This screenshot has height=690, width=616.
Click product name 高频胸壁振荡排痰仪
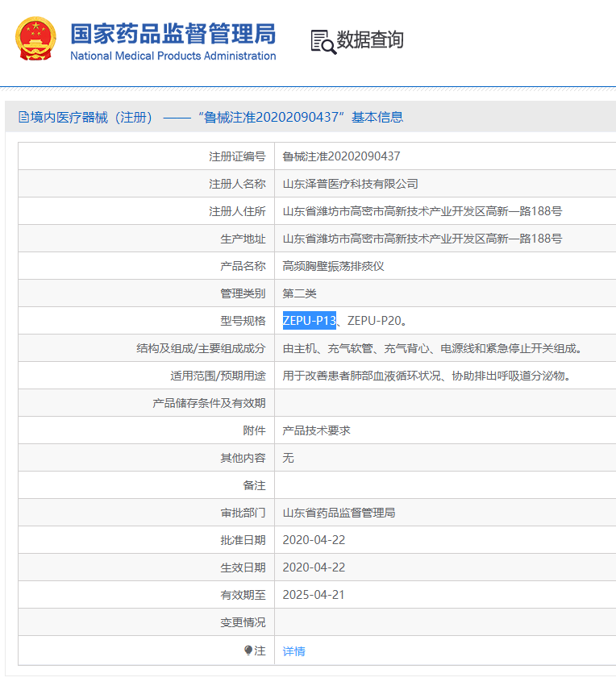[x=333, y=266]
